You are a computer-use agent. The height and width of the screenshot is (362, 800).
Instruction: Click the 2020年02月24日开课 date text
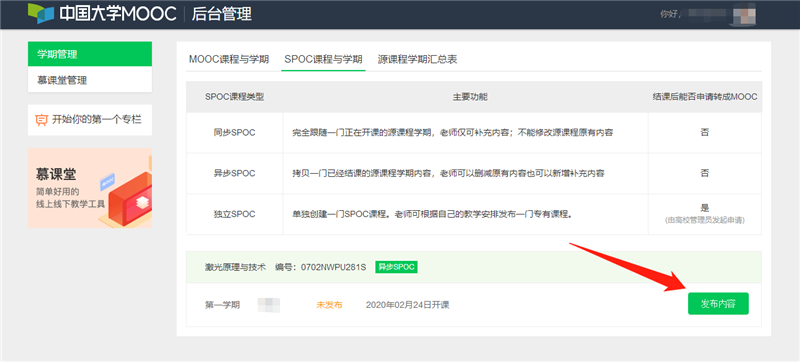(407, 305)
